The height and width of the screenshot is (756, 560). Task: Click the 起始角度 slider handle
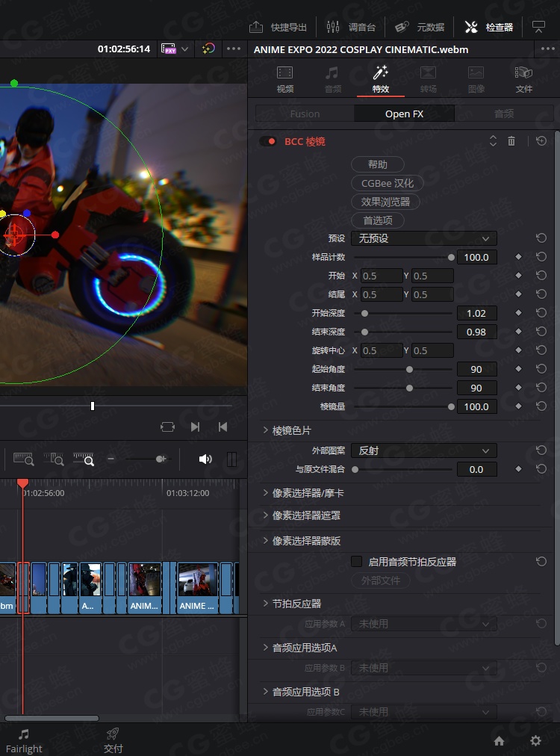point(410,369)
